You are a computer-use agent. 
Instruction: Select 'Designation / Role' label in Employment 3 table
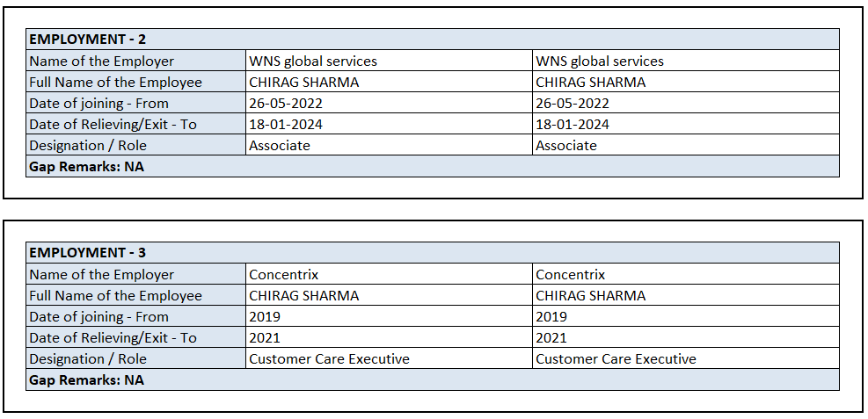[x=88, y=359]
